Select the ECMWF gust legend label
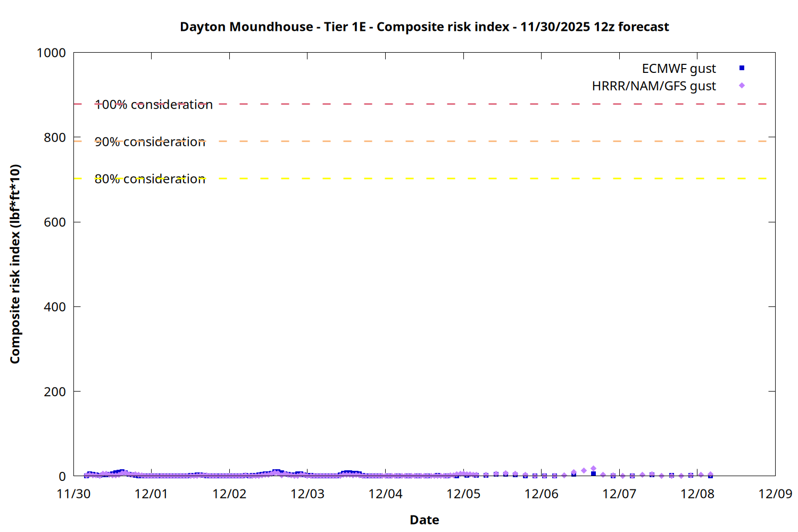 [678, 69]
